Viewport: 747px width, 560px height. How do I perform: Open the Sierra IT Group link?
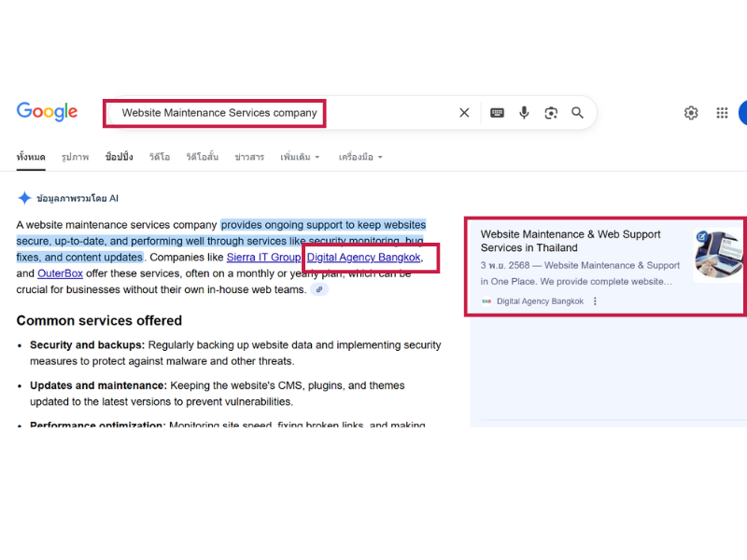(x=263, y=257)
